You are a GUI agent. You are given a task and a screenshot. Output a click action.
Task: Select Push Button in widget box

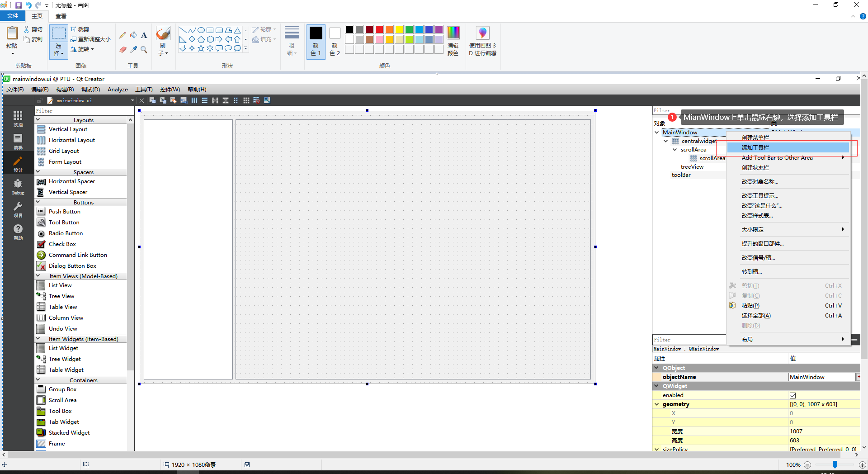(65, 212)
